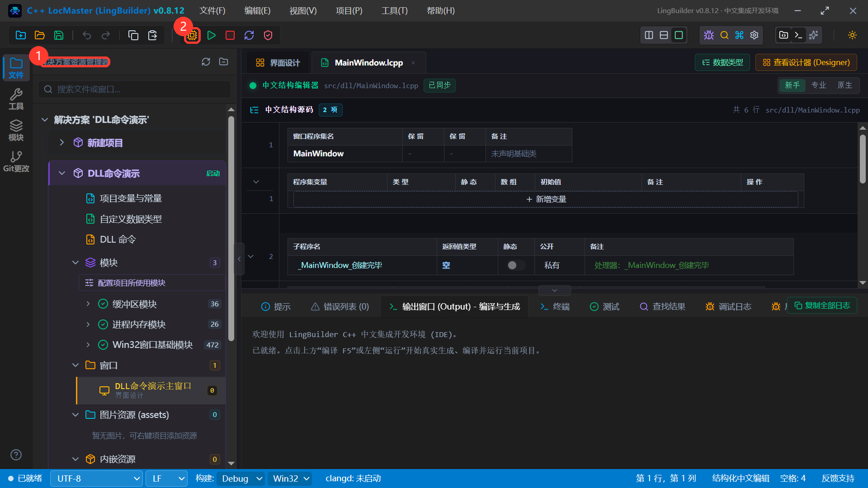Open folder icon in the toolbar
Screen dimensions: 868x488
point(40,35)
